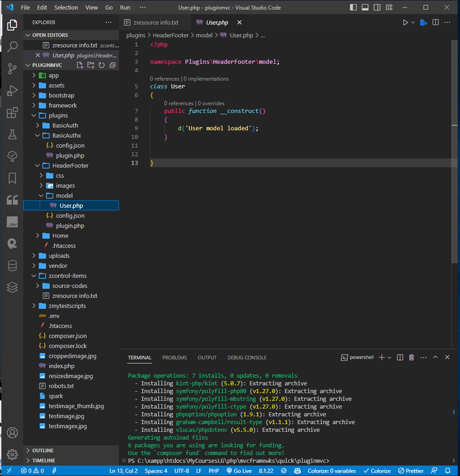This screenshot has height=476, width=460.
Task: Click Ln 13, Col 2 to jump to a line
Action: [x=123, y=471]
